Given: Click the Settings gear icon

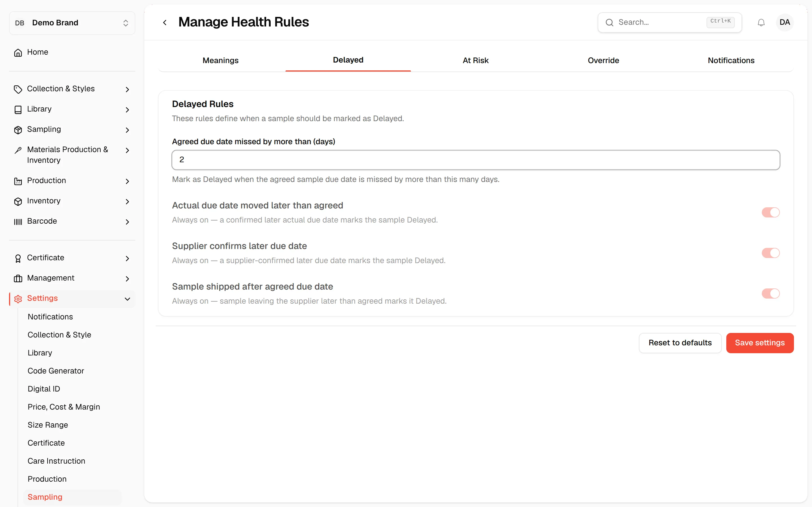Looking at the screenshot, I should coord(18,299).
